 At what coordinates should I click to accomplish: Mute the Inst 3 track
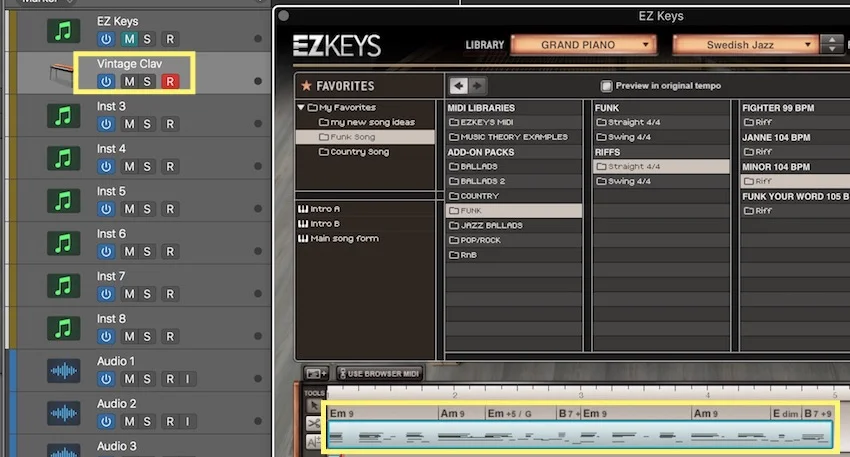[129, 124]
